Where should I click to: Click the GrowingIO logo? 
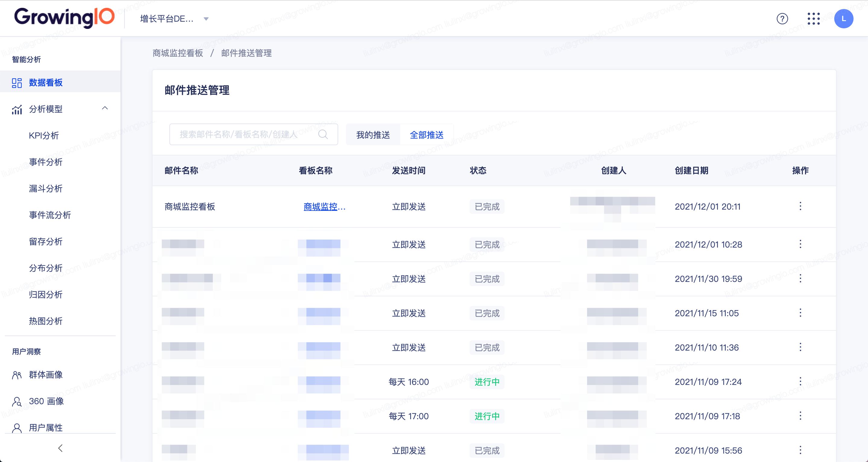point(64,17)
